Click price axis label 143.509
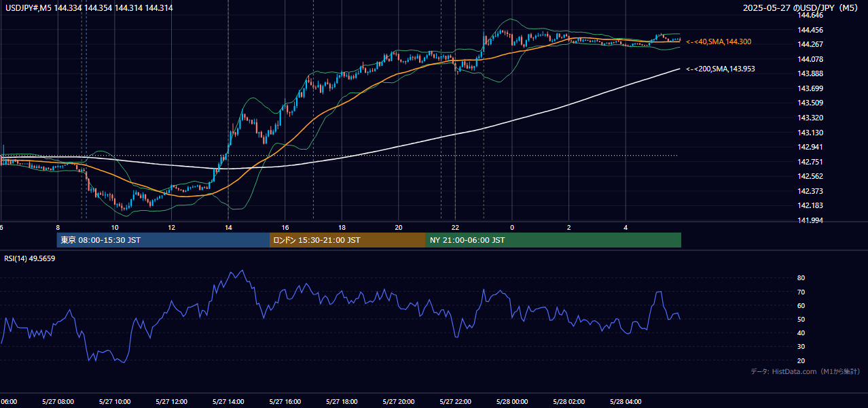The height and width of the screenshot is (408, 868). click(810, 103)
